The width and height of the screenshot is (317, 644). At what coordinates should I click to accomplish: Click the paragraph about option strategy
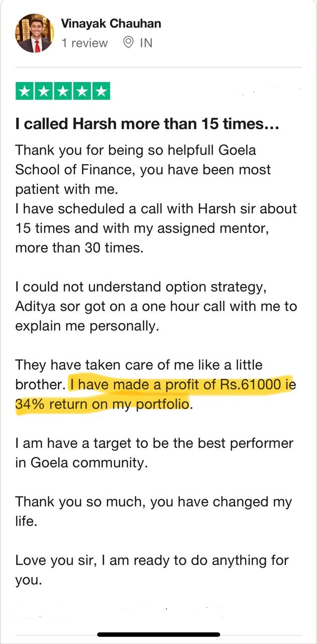156,306
